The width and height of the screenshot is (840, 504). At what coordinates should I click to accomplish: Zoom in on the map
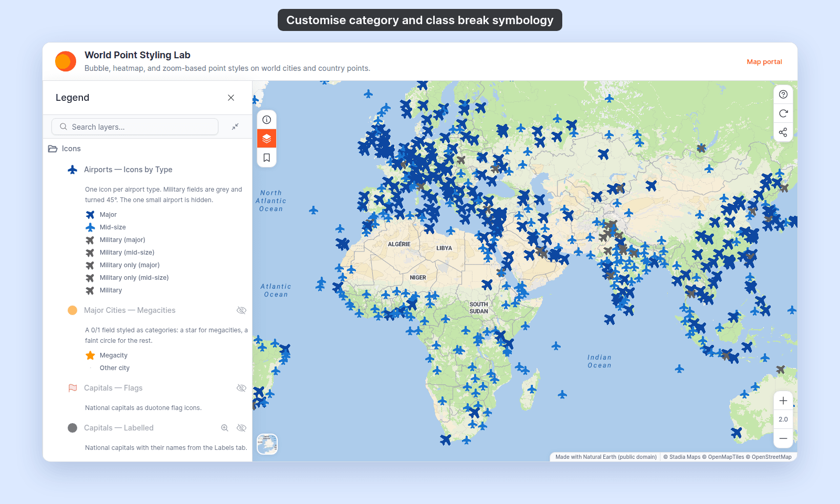(783, 401)
